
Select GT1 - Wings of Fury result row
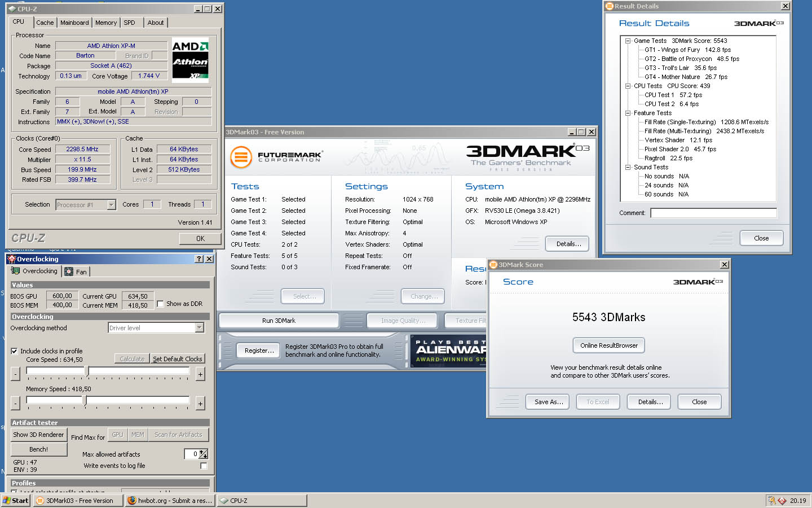click(x=687, y=50)
